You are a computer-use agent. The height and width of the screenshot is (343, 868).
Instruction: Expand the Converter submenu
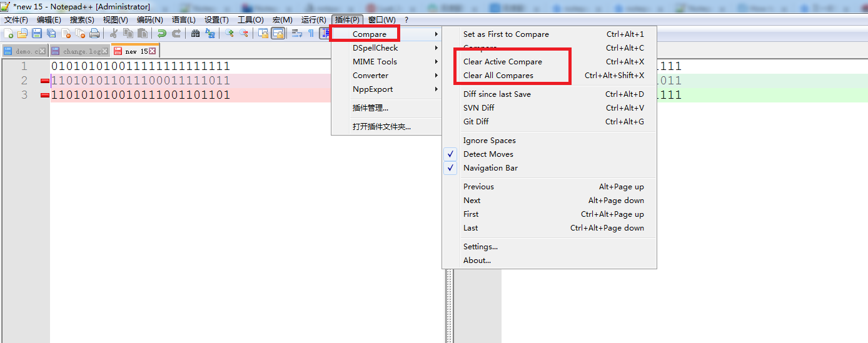(x=386, y=76)
